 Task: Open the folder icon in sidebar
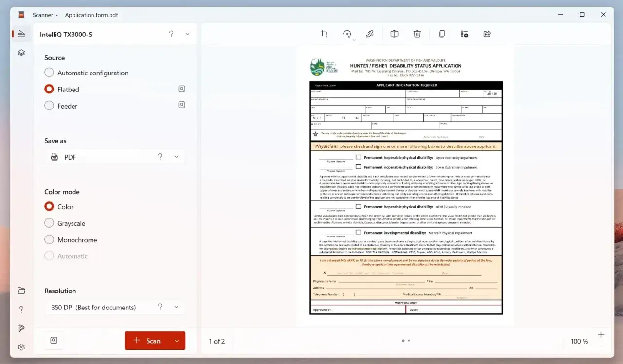coord(21,291)
